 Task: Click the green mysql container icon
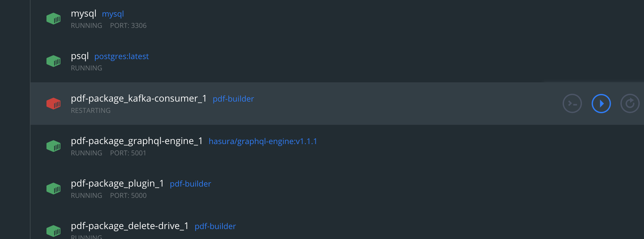coord(53,19)
